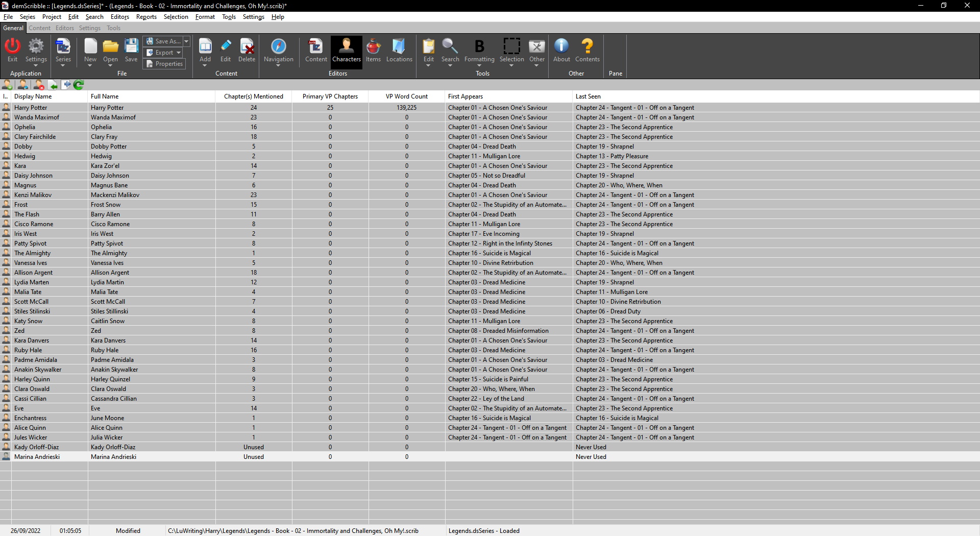Open the File menu
Screen dimensions: 980x536
(x=8, y=17)
